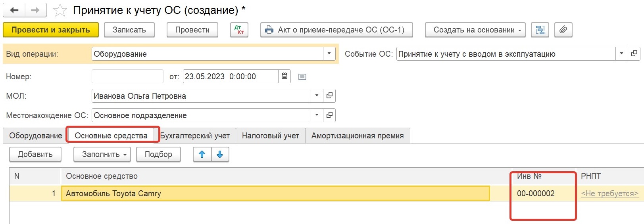
Task: Click the back navigation arrow
Action: pyautogui.click(x=14, y=10)
